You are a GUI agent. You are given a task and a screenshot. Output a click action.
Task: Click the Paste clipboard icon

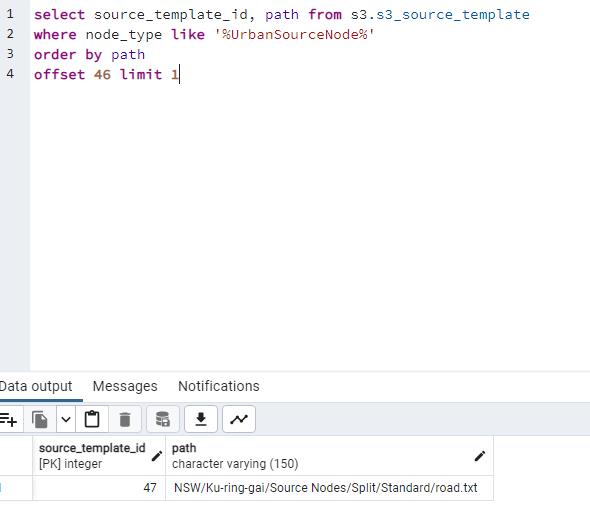pyautogui.click(x=92, y=419)
